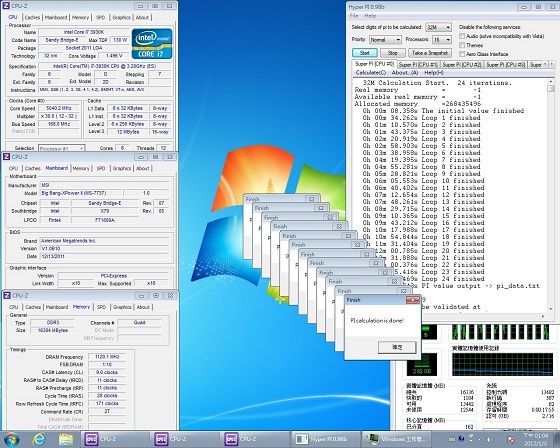This screenshot has width=560, height=448.
Task: Open the Priority dropdown set to Normal
Action: [x=385, y=40]
